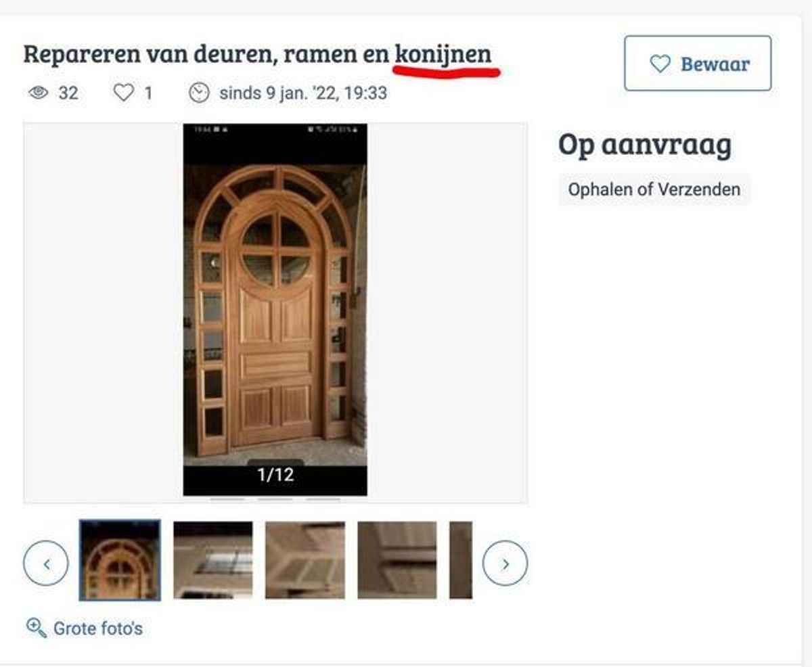Screen dimensions: 812x667
Task: Show next thumbnails with right arrow
Action: (x=505, y=563)
